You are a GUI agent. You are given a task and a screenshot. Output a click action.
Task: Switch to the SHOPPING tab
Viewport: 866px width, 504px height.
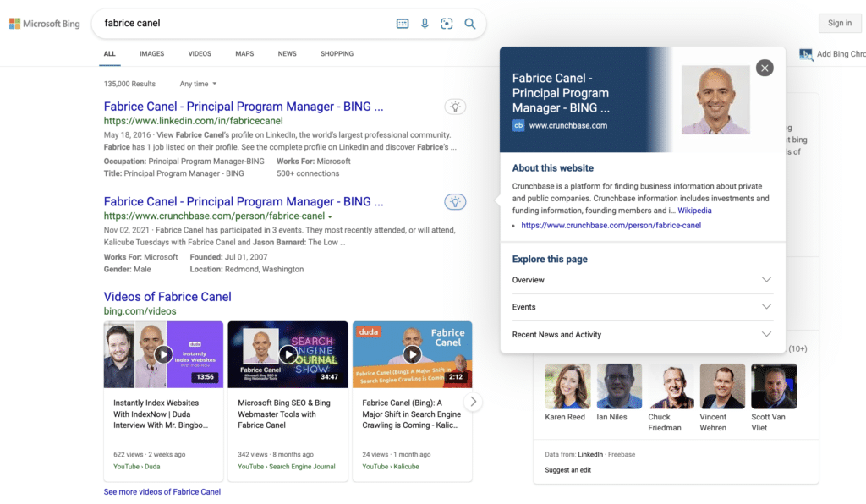[337, 53]
